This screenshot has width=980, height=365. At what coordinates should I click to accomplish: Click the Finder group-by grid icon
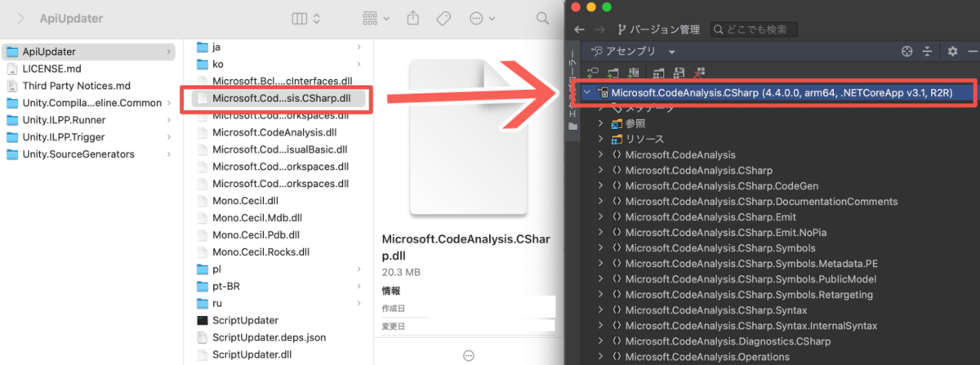coord(370,18)
